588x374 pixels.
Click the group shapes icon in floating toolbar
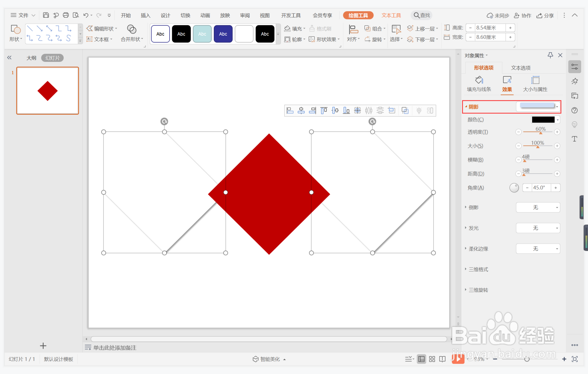point(405,111)
